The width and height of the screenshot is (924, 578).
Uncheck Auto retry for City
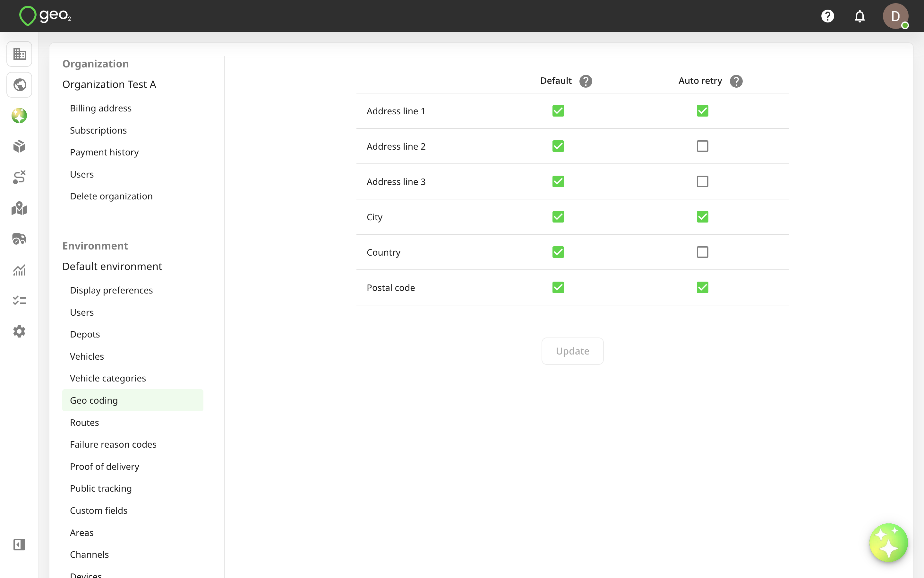[x=703, y=217]
